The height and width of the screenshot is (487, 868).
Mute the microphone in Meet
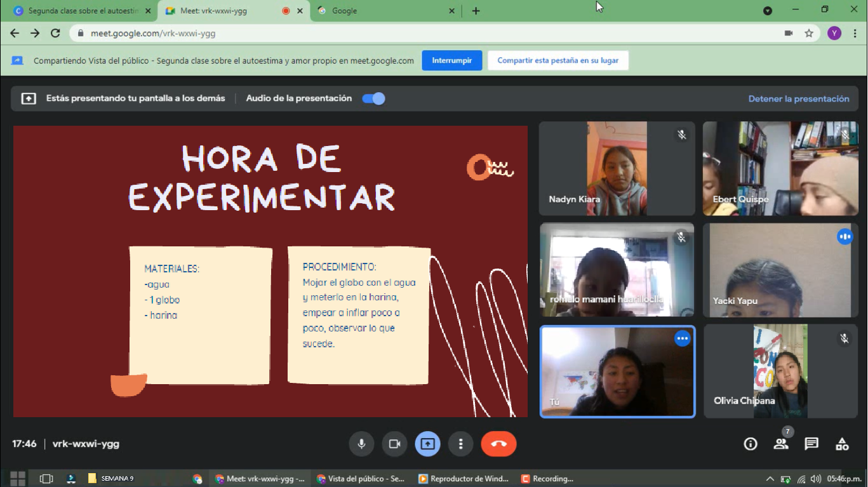click(x=361, y=444)
